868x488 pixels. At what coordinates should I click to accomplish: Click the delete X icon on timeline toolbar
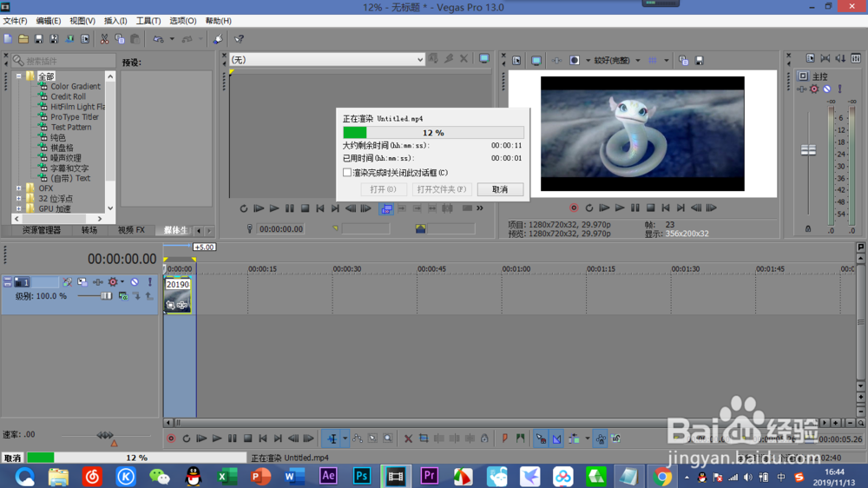coord(408,439)
